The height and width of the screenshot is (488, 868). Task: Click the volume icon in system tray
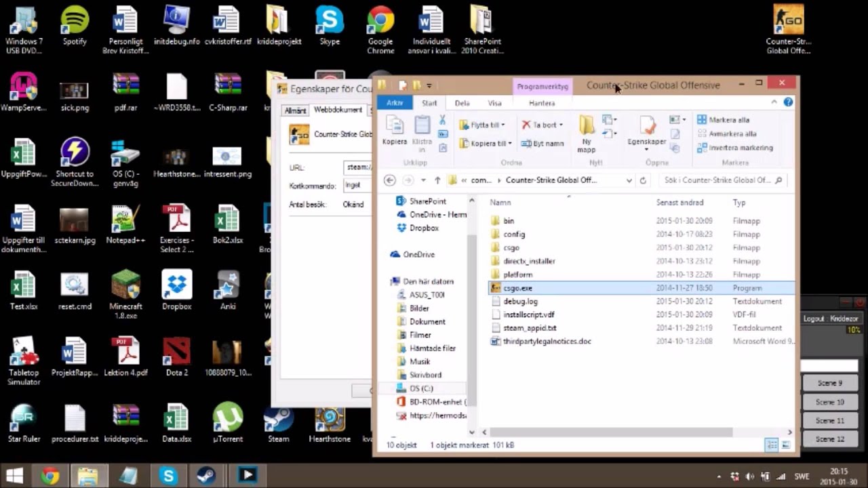749,476
